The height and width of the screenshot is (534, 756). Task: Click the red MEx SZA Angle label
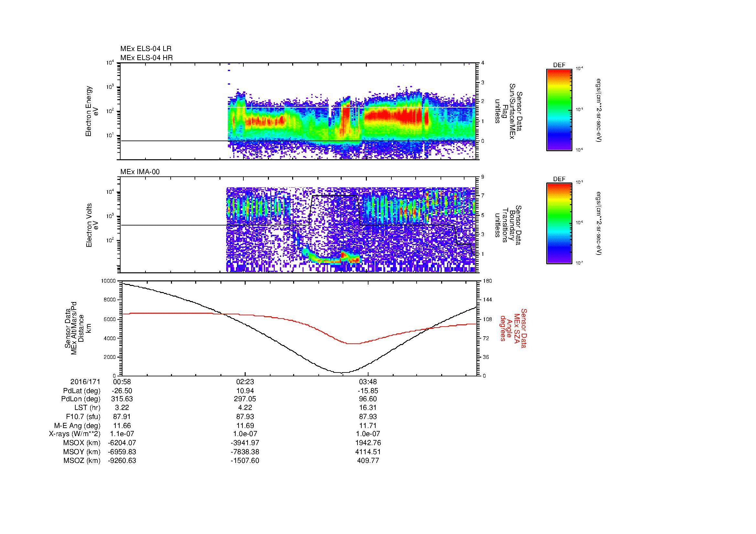[x=513, y=328]
